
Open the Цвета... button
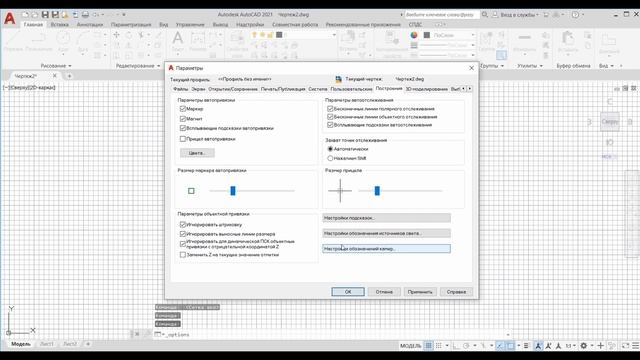(197, 153)
